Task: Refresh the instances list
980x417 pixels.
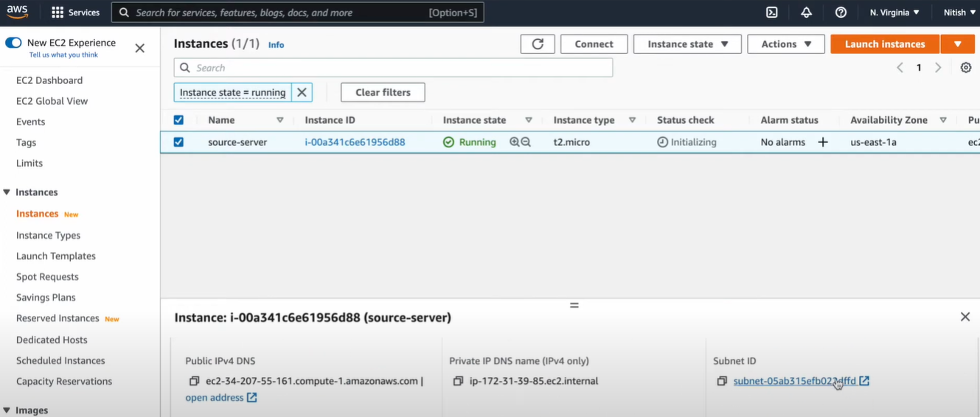Action: 538,44
